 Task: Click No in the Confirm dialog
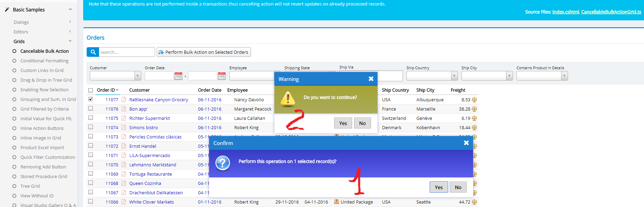458,187
